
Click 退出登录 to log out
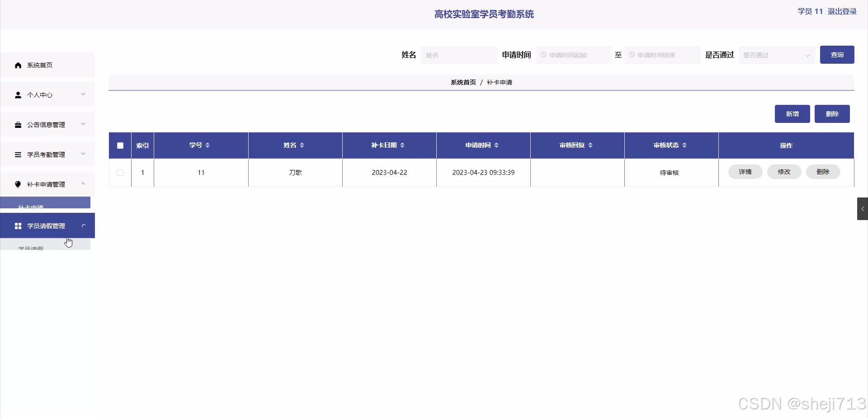[x=842, y=11]
